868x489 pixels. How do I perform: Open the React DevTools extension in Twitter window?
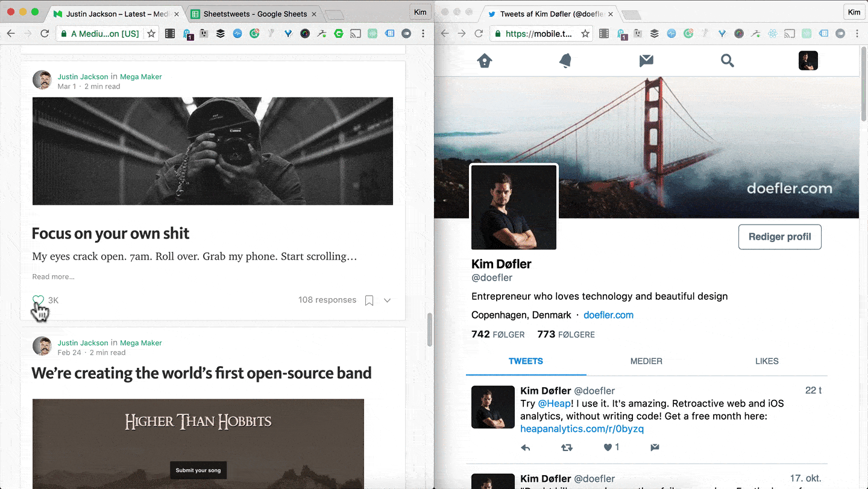(x=773, y=34)
